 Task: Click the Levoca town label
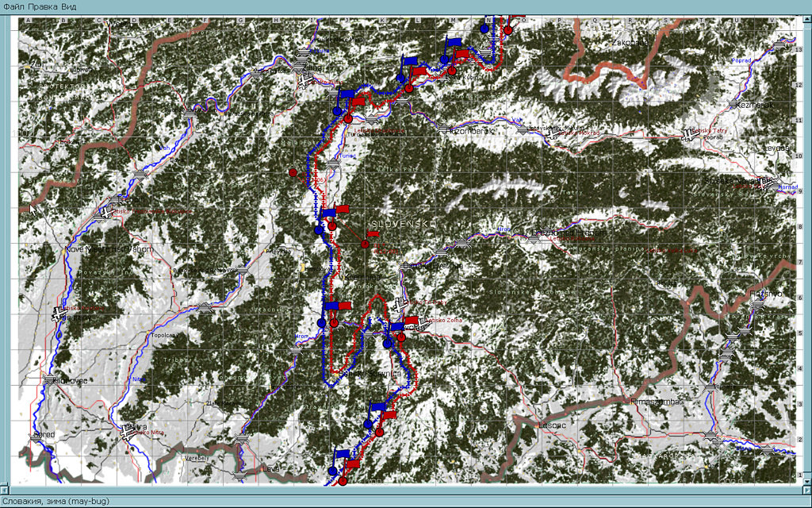coord(777,148)
